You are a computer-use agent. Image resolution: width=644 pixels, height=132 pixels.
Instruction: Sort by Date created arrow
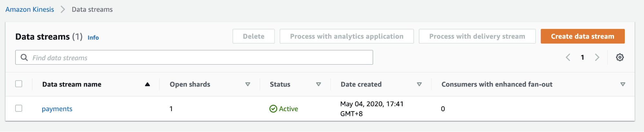point(419,84)
